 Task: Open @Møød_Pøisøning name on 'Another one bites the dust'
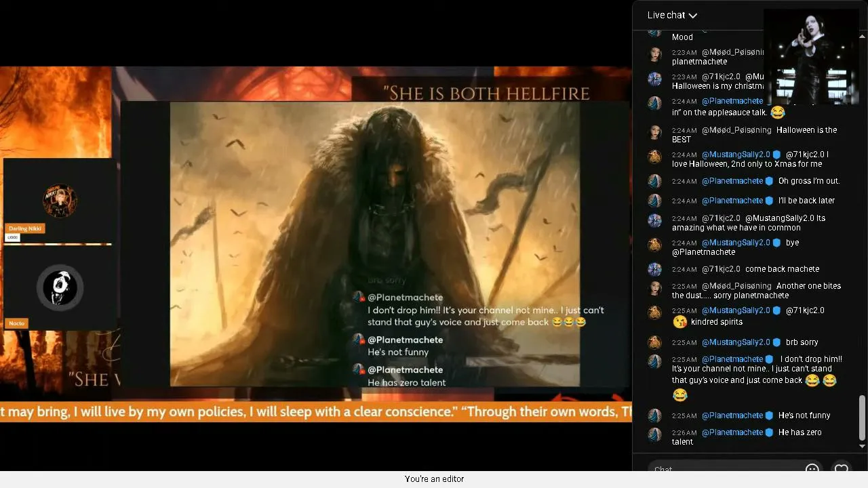[x=736, y=286]
